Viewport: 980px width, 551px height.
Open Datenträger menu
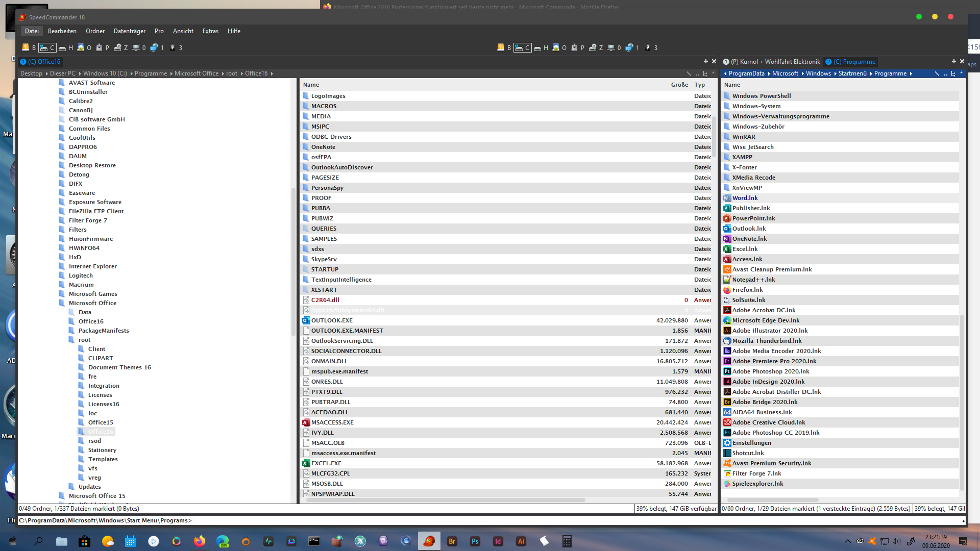[x=130, y=31]
